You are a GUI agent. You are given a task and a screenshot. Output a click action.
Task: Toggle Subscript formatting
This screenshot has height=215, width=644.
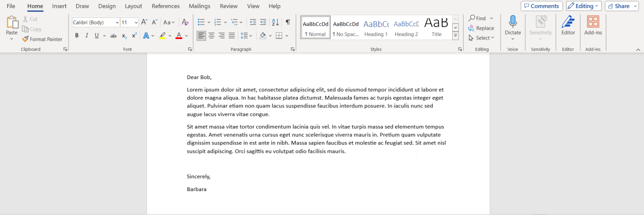[124, 35]
